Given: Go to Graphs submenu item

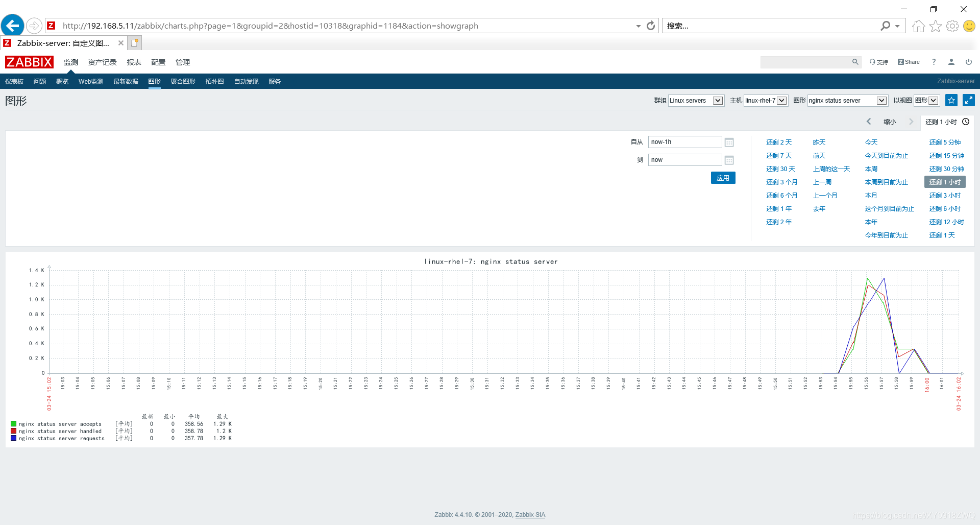Looking at the screenshot, I should (154, 82).
